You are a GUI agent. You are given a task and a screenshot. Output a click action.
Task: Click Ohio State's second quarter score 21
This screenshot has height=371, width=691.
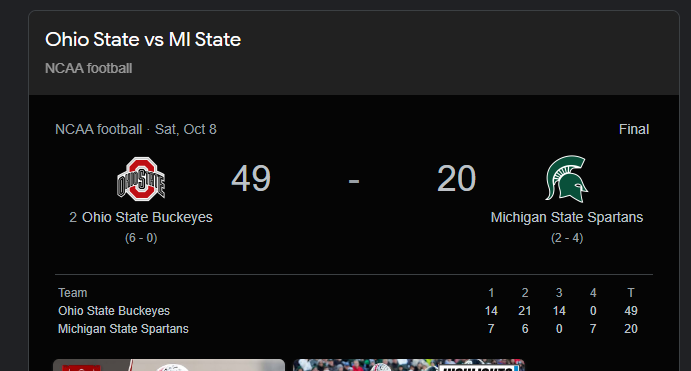(x=524, y=311)
